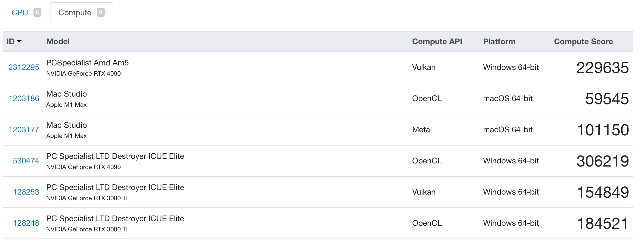The image size is (644, 243).
Task: Click the CPU results count badge 6
Action: click(x=37, y=12)
